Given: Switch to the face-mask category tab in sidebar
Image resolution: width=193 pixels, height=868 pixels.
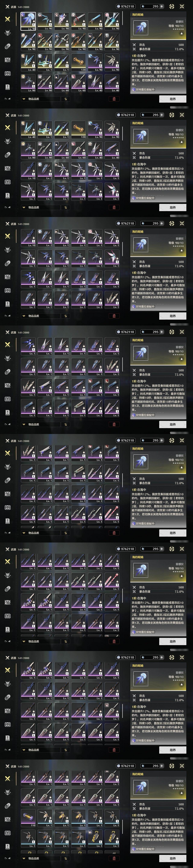Looking at the screenshot, I should pos(7,73).
